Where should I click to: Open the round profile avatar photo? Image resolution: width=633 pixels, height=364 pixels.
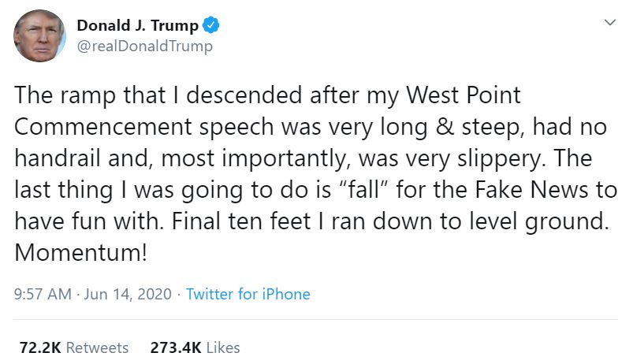pyautogui.click(x=39, y=36)
